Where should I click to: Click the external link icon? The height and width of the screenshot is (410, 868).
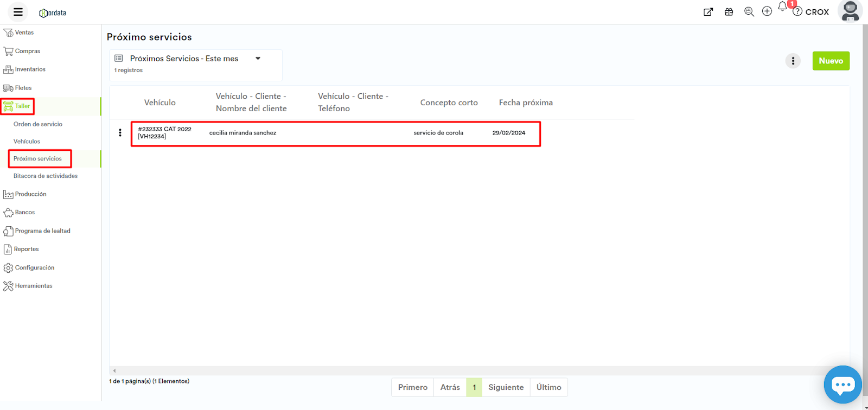click(x=708, y=12)
